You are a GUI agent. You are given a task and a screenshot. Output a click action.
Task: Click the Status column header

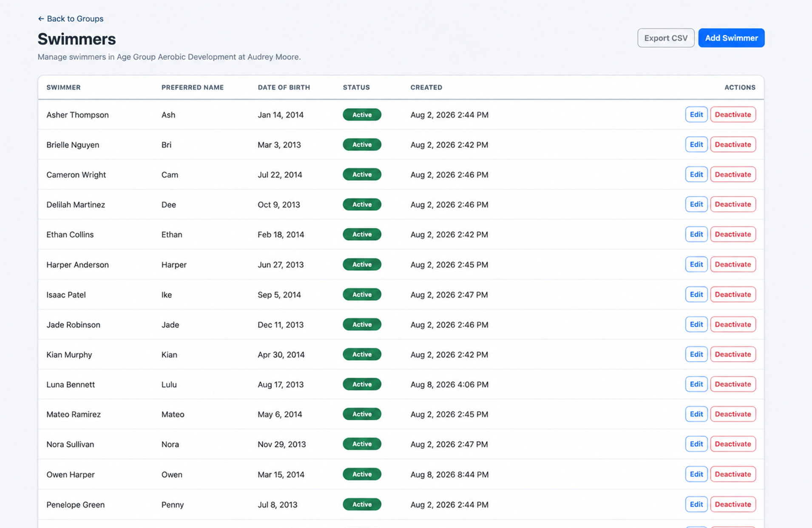point(356,87)
